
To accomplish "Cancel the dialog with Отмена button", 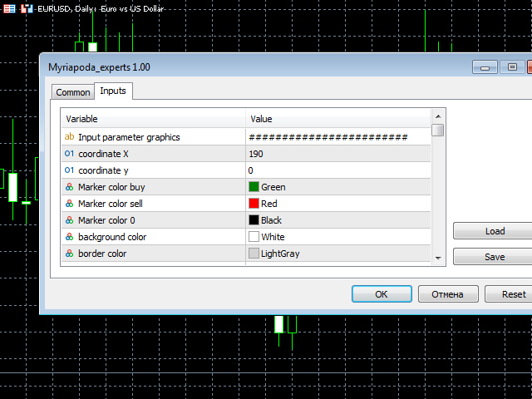I will [x=448, y=293].
